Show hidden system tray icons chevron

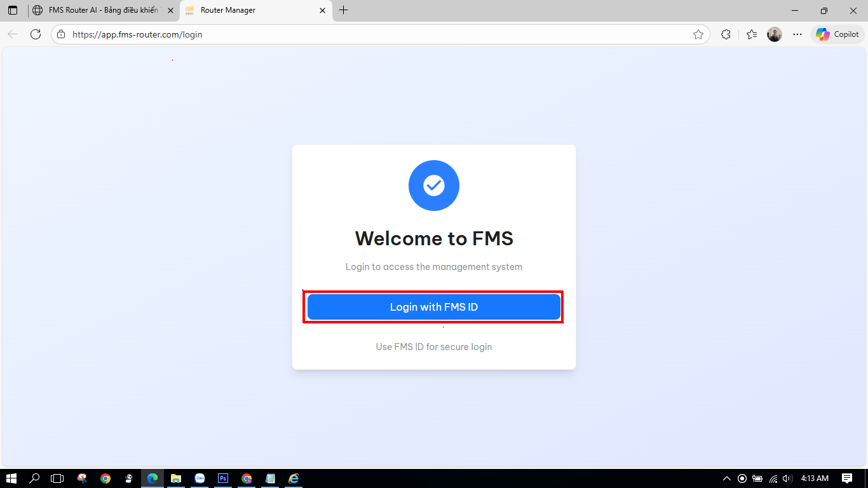(x=727, y=478)
